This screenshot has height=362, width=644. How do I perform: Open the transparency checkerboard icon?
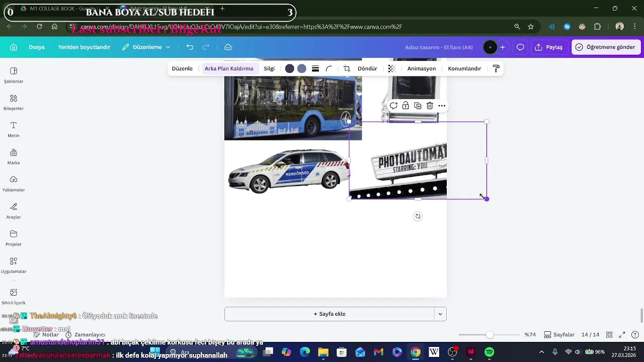[x=392, y=69]
